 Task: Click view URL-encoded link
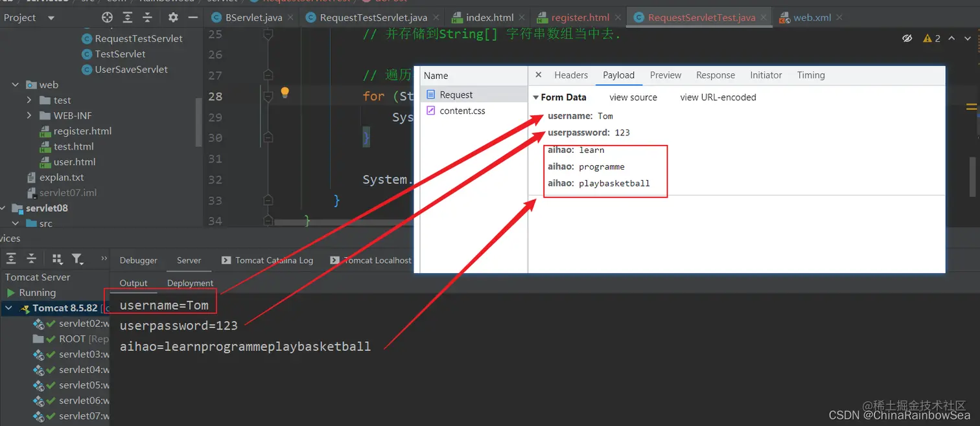point(718,98)
